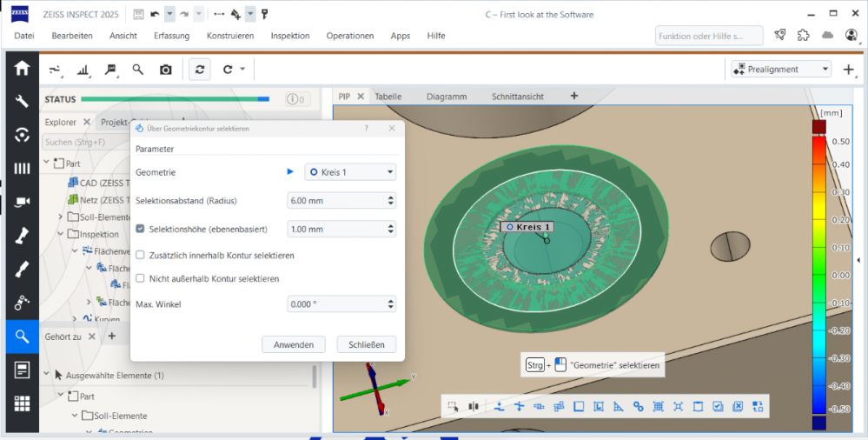Image resolution: width=868 pixels, height=440 pixels.
Task: Open the Konstruieren menu
Action: [x=230, y=36]
